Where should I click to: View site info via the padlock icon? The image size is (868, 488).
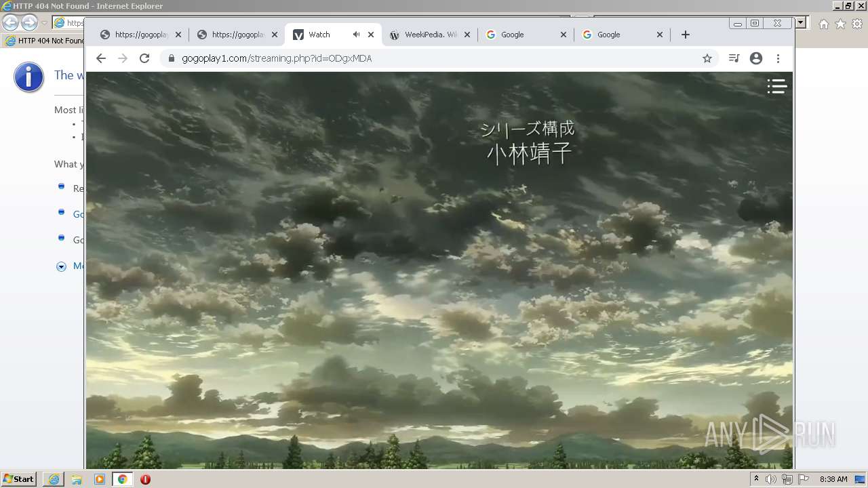pos(171,58)
